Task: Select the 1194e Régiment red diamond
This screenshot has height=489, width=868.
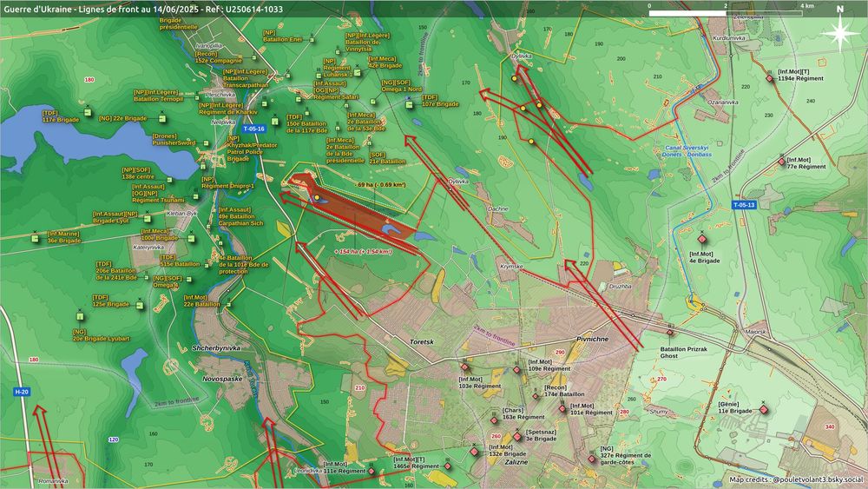Action: click(769, 79)
